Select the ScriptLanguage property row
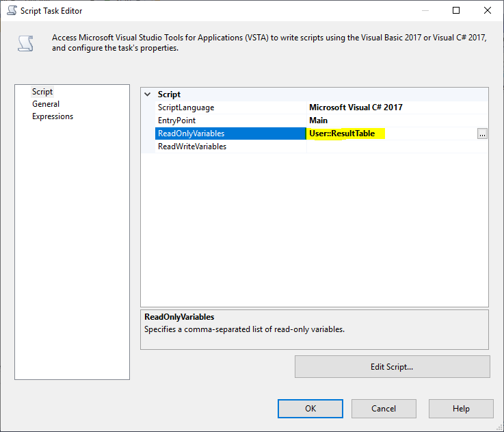 click(x=186, y=107)
